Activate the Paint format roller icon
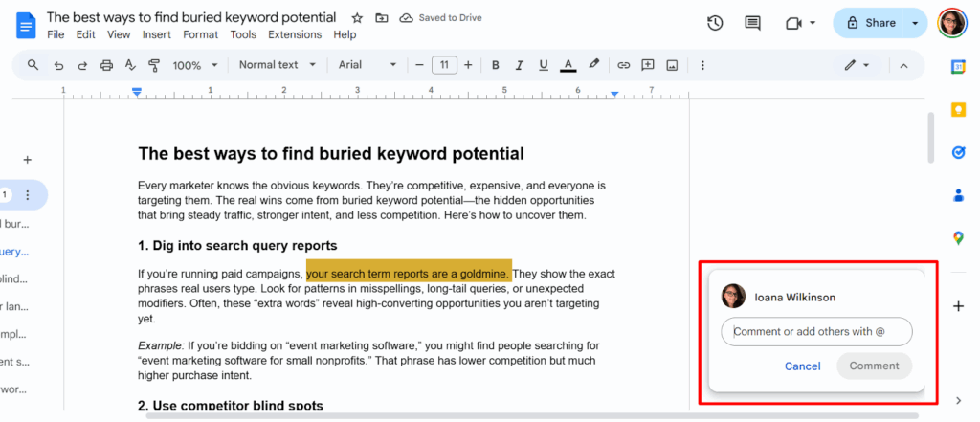The width and height of the screenshot is (980, 422). click(154, 65)
